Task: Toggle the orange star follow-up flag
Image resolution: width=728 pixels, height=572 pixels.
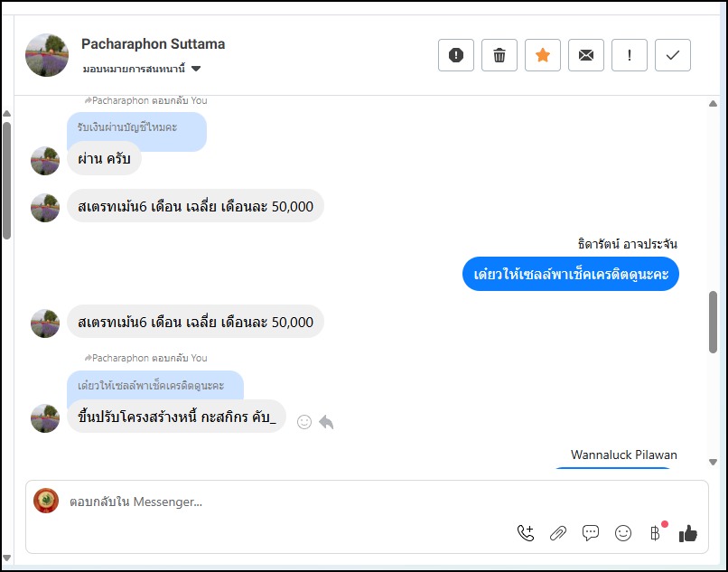Action: pyautogui.click(x=543, y=55)
